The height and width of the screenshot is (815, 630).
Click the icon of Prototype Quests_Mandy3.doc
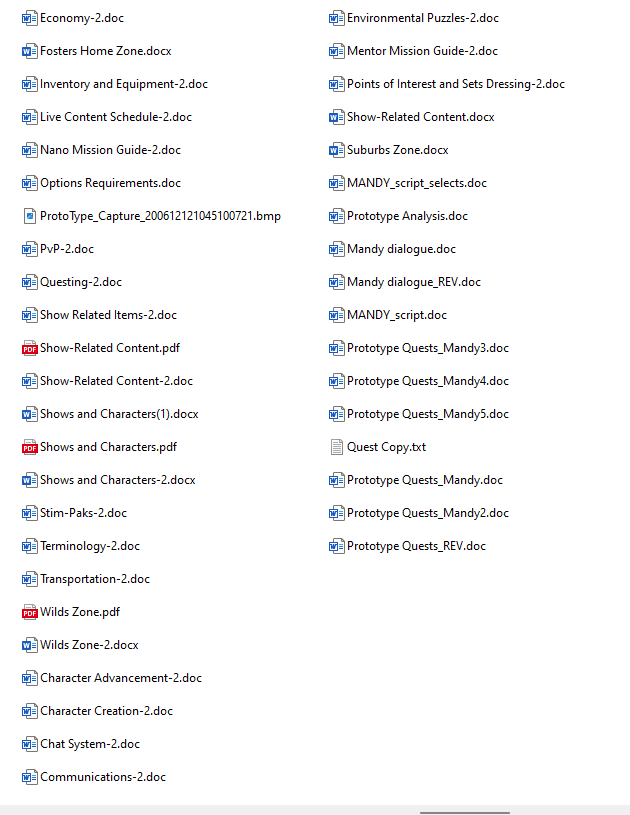(x=337, y=348)
